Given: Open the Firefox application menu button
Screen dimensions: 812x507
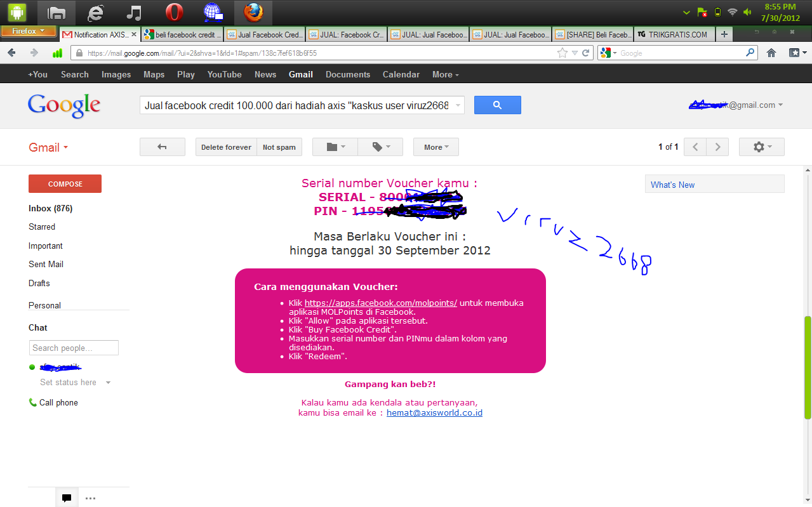Looking at the screenshot, I should pyautogui.click(x=28, y=31).
